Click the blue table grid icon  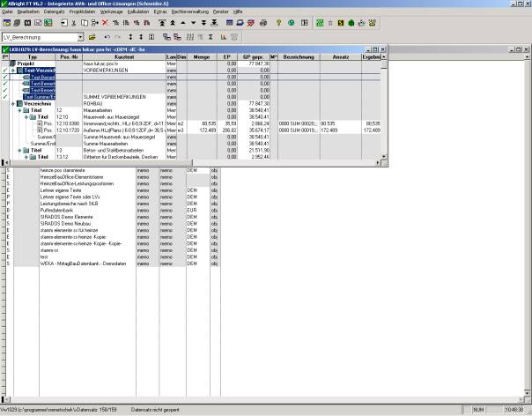point(229,23)
